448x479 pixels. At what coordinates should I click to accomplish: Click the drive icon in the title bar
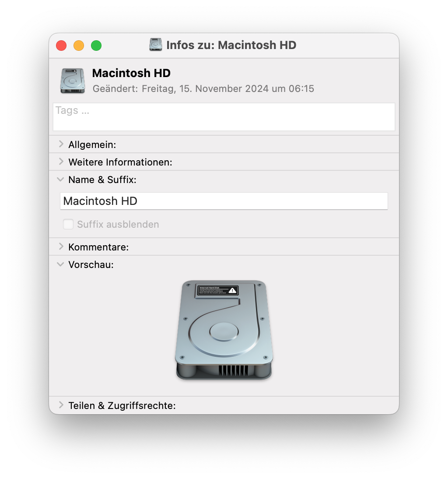point(156,45)
